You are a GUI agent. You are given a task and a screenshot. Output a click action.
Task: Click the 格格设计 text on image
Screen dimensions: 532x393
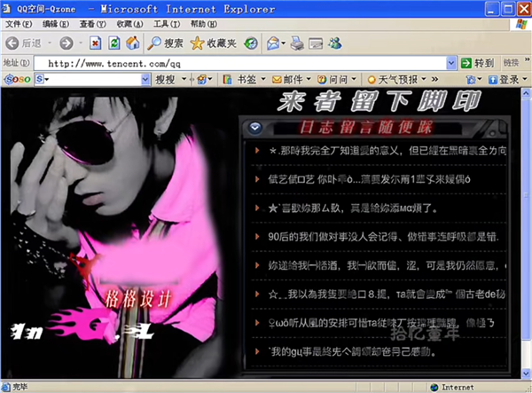(x=137, y=299)
